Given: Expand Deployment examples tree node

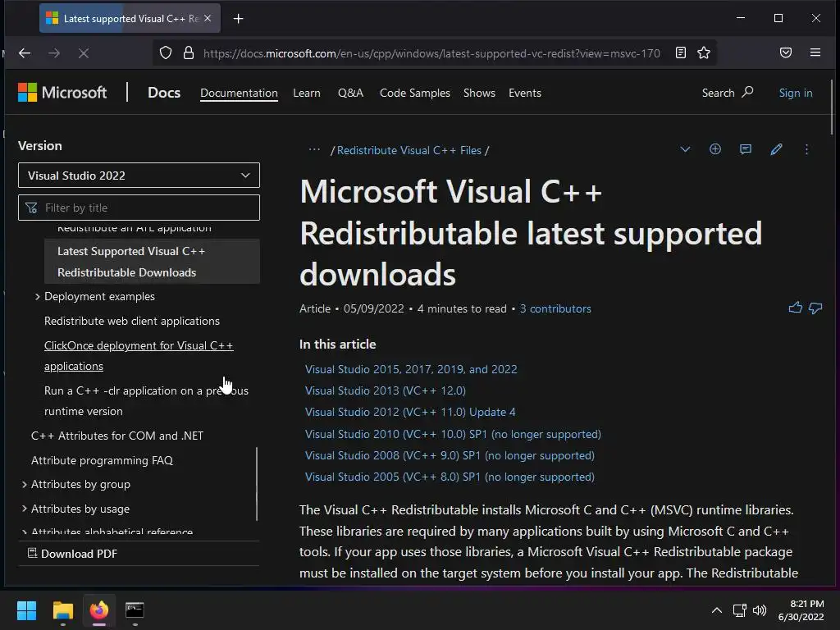Looking at the screenshot, I should [x=38, y=296].
